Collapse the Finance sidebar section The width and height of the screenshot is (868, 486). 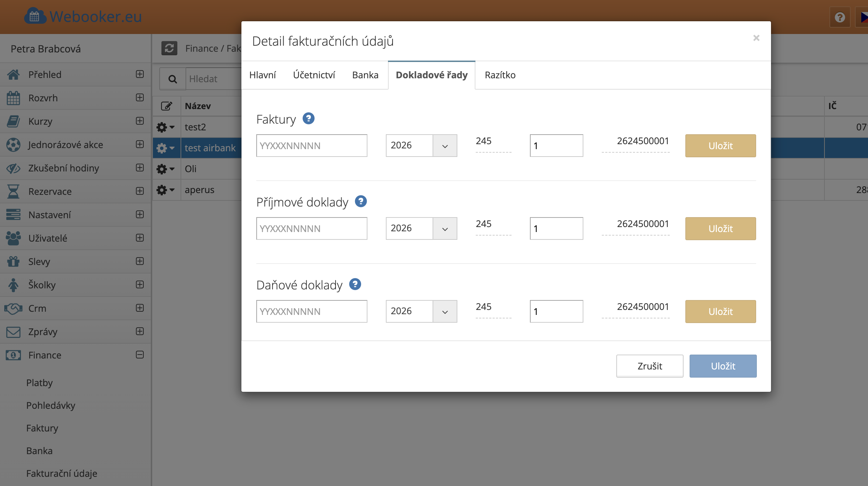[x=140, y=355]
